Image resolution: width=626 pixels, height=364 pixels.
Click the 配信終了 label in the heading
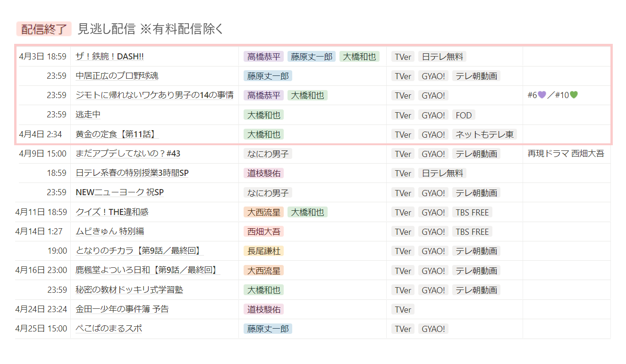(x=44, y=29)
